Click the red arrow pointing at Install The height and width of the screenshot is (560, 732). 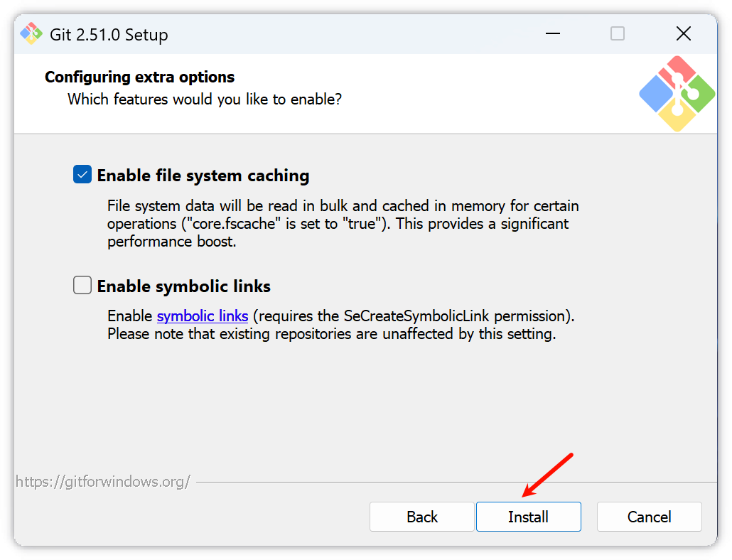547,474
